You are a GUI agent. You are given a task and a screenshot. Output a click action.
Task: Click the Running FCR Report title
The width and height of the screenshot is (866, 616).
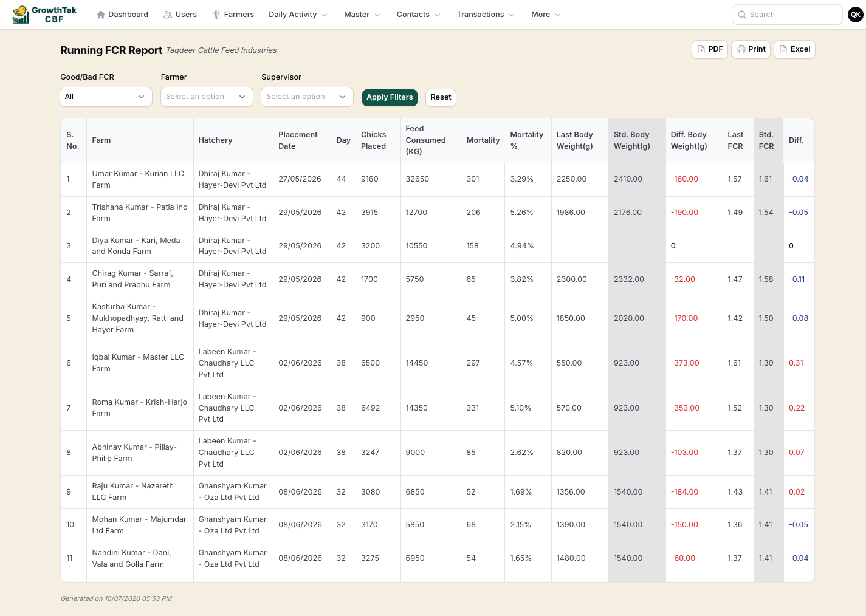click(111, 50)
